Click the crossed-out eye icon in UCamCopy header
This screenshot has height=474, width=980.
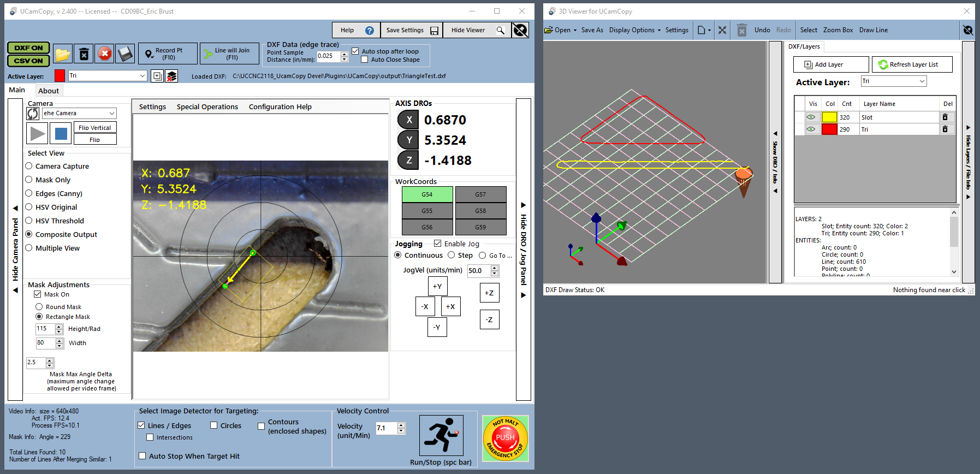520,30
